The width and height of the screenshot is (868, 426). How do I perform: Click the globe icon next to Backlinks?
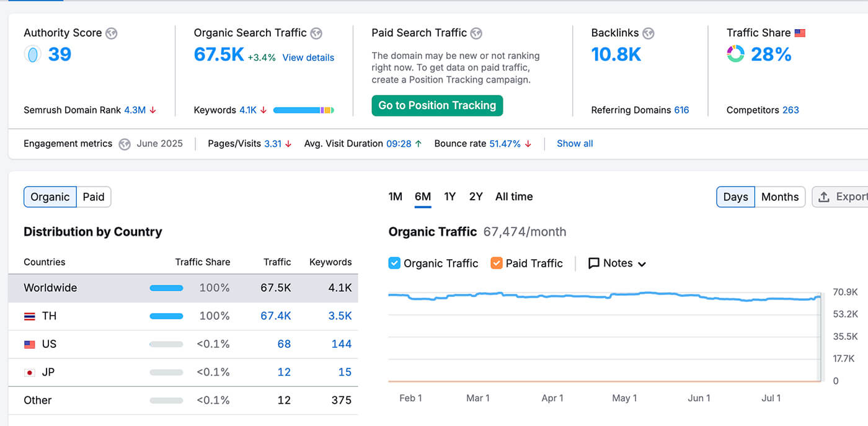point(649,33)
